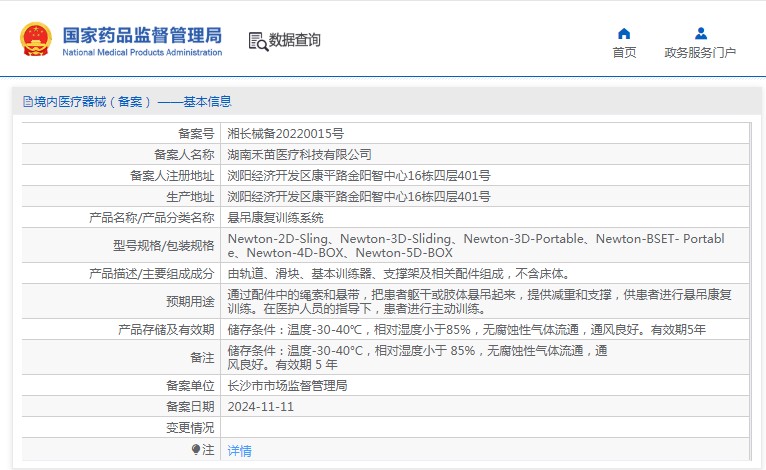This screenshot has height=470, width=766.
Task: Click the Newton-2D-Sling model list text
Action: tap(476, 245)
